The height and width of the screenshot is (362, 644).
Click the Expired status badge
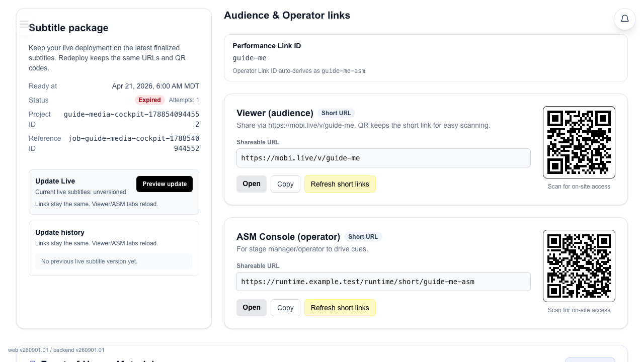pos(150,100)
